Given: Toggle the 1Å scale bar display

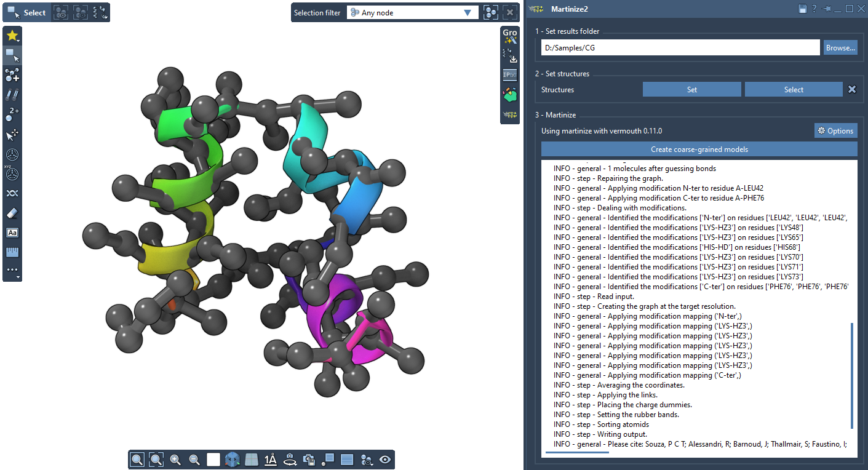Looking at the screenshot, I should [271, 460].
